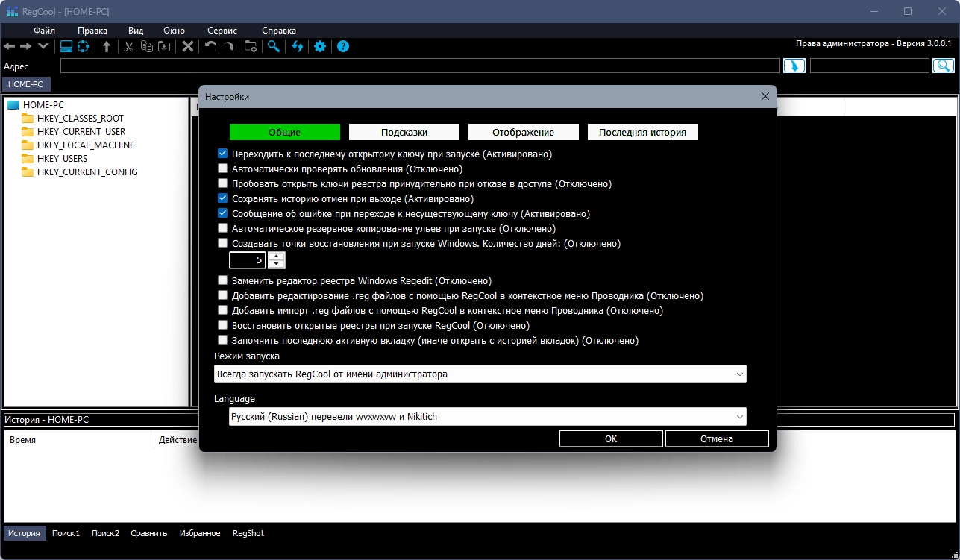960x560 pixels.
Task: Go up one level with the up arrow
Action: (107, 46)
